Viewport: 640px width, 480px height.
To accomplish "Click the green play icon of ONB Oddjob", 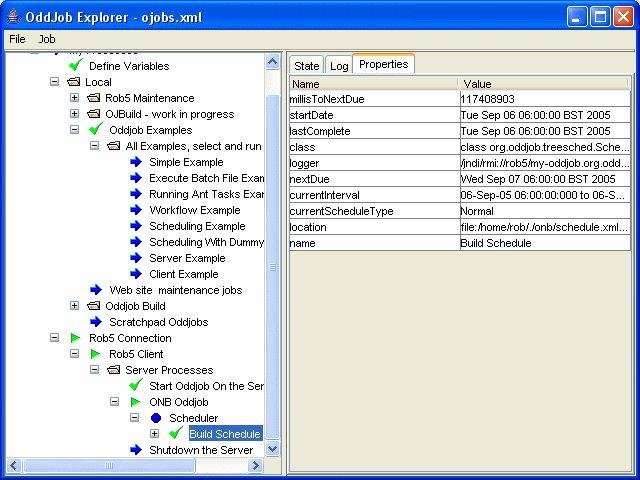I will click(135, 402).
